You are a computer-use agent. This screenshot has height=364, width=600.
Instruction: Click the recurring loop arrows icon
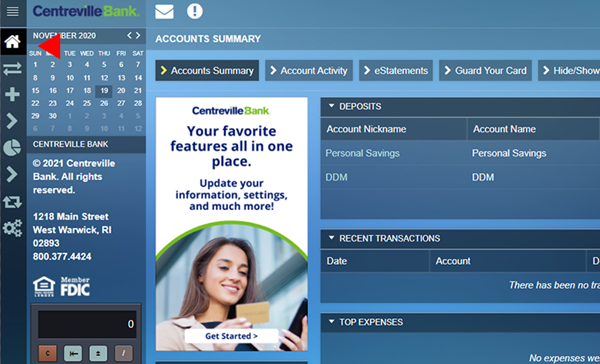coord(13,202)
